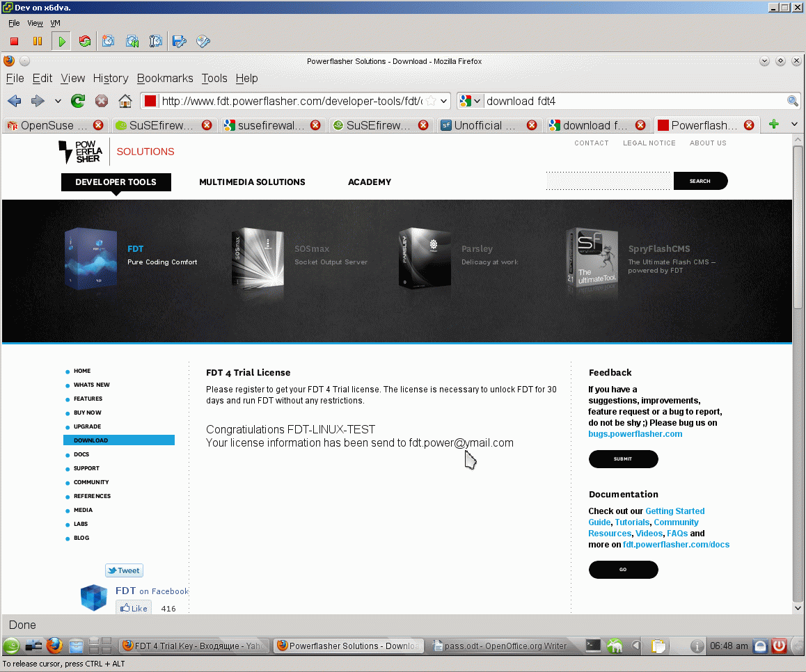Close the Unofficial tab
The image size is (806, 672).
[532, 125]
